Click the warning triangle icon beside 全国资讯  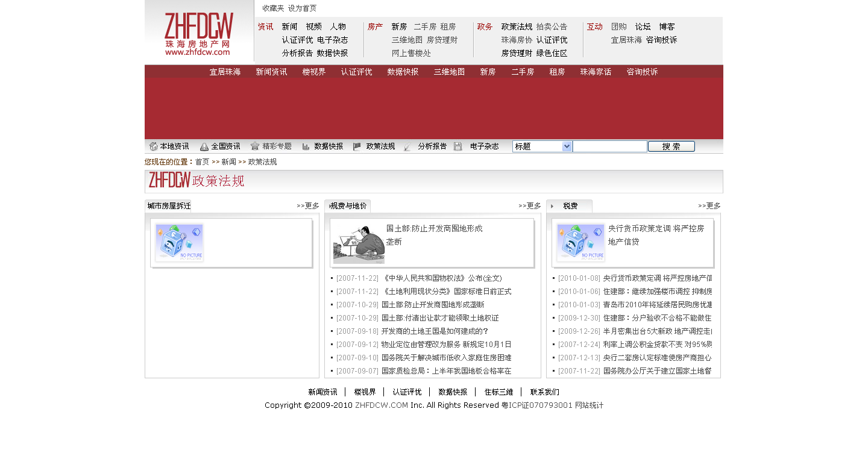click(x=204, y=146)
